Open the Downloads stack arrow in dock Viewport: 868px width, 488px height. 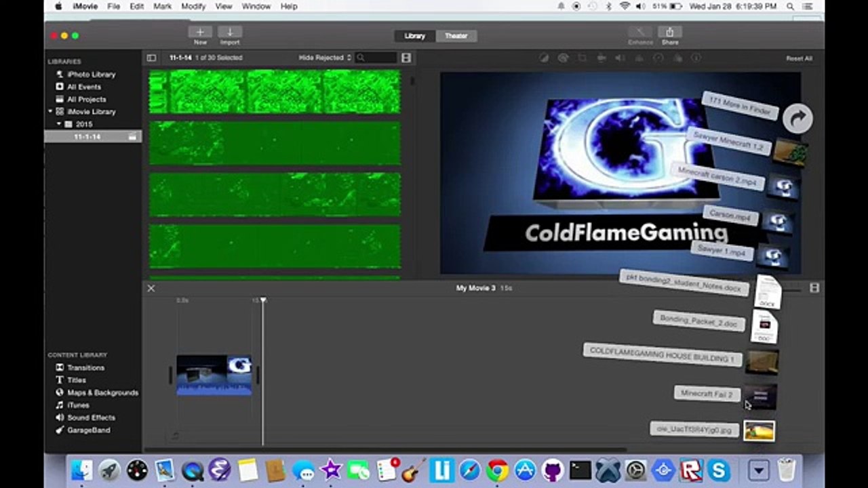coord(758,470)
